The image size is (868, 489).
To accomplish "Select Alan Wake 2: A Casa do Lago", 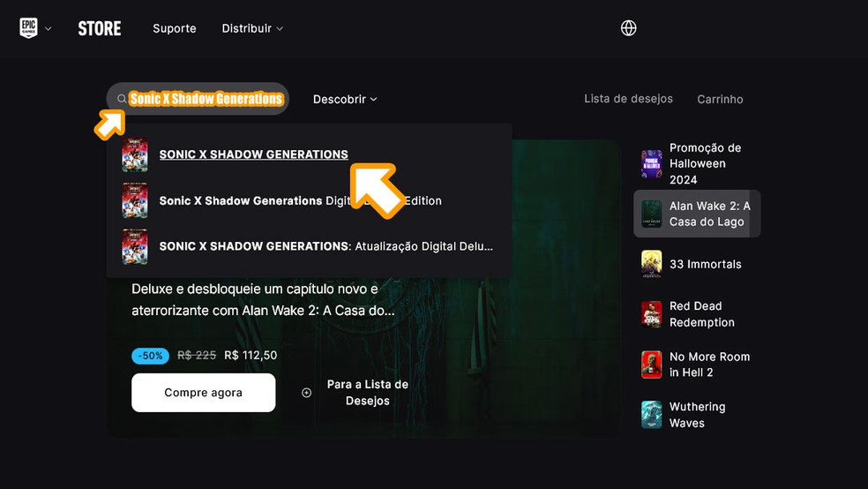I will 697,214.
